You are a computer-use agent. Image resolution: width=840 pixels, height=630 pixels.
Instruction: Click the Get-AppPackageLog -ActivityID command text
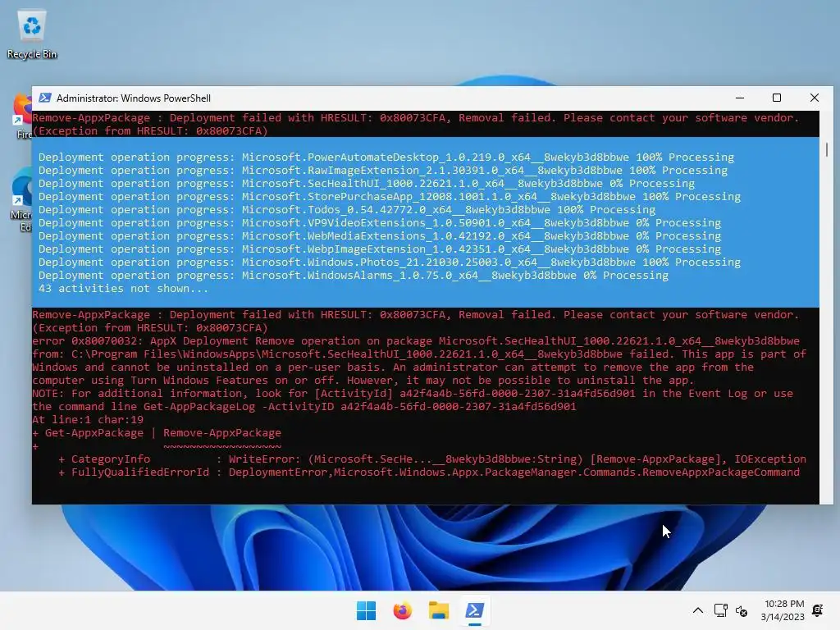(359, 407)
